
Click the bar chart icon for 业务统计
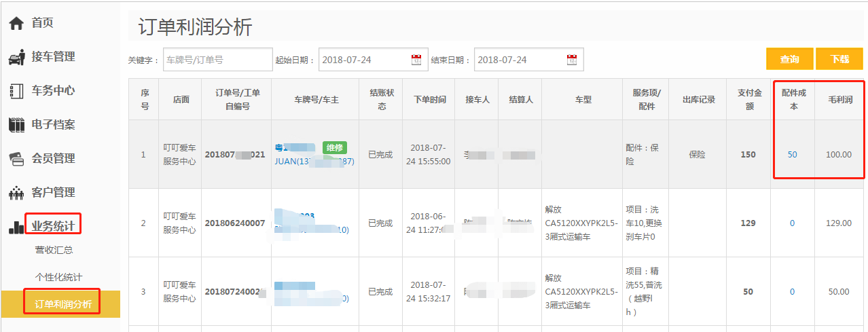tap(16, 227)
